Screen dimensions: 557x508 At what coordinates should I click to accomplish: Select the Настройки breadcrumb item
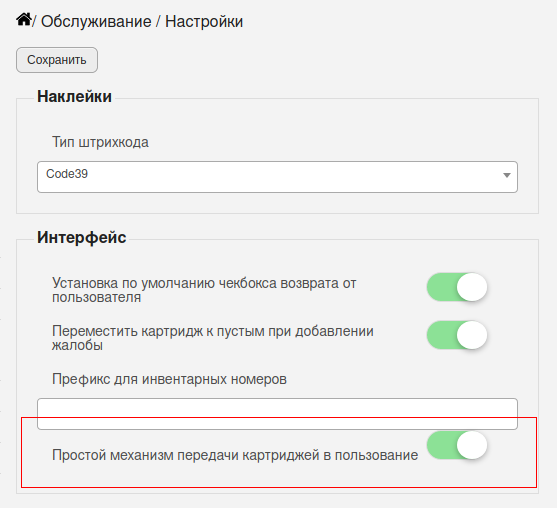tap(204, 21)
